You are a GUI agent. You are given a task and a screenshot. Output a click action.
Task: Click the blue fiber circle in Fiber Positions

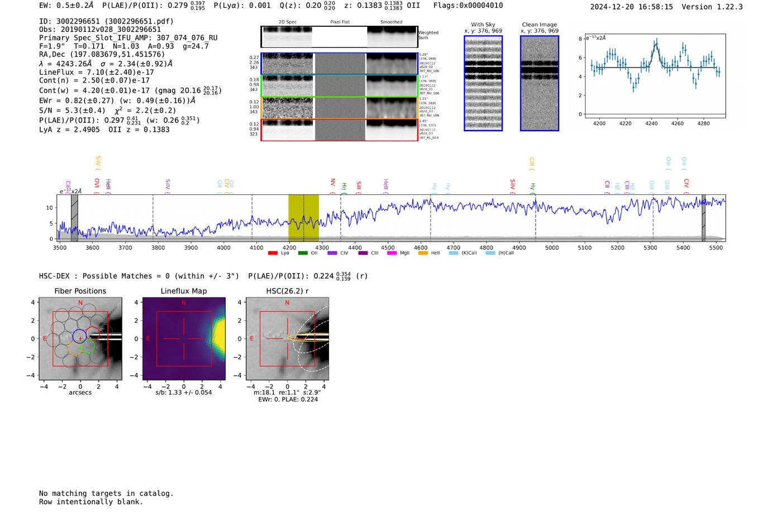click(x=79, y=336)
